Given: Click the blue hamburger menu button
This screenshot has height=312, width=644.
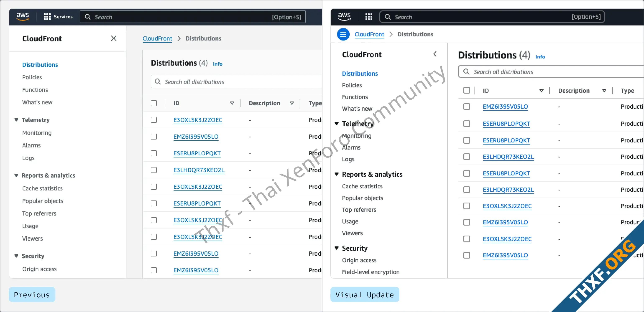Looking at the screenshot, I should tap(343, 34).
